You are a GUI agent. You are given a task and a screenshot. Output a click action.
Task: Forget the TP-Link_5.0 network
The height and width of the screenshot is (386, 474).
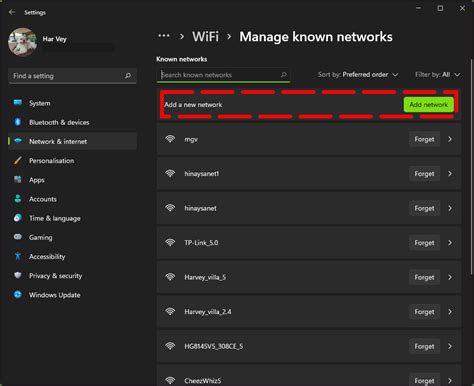pyautogui.click(x=424, y=243)
